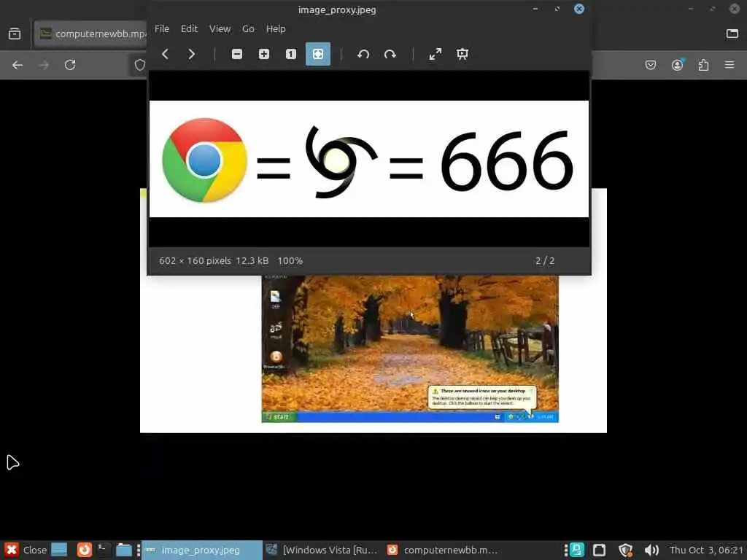This screenshot has width=747, height=560.
Task: Click the start button in video
Action: 279,416
